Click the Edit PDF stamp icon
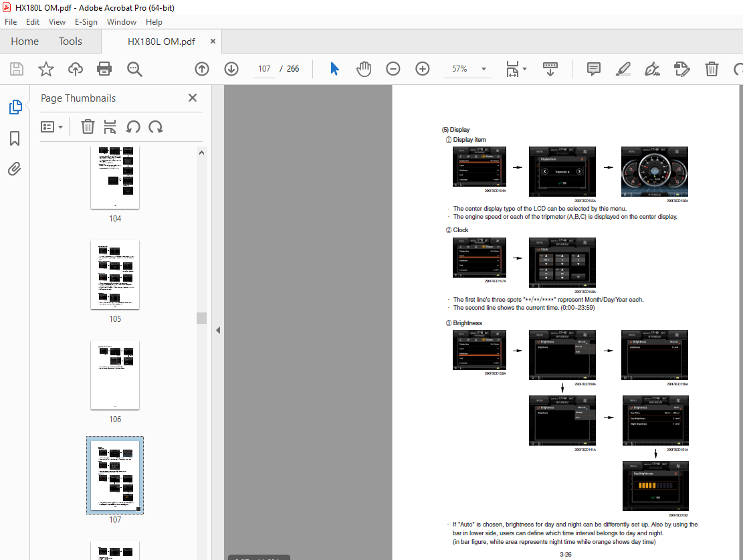Viewport: 743px width, 560px height. tap(682, 69)
